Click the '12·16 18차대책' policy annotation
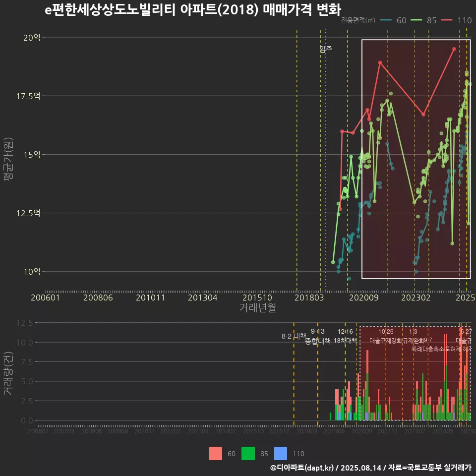The image size is (476, 476). (x=345, y=336)
